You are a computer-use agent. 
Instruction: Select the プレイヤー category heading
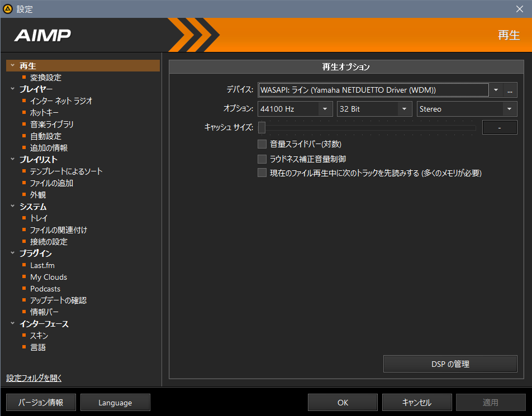pos(36,89)
